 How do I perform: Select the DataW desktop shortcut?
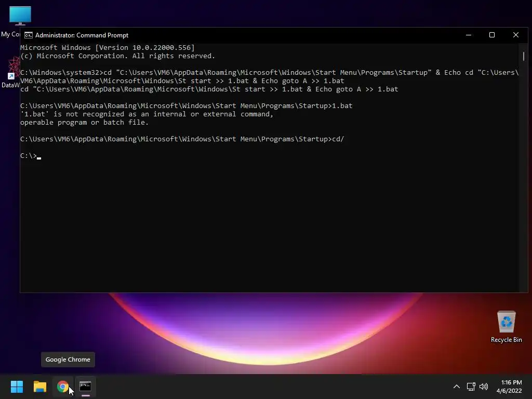10,72
